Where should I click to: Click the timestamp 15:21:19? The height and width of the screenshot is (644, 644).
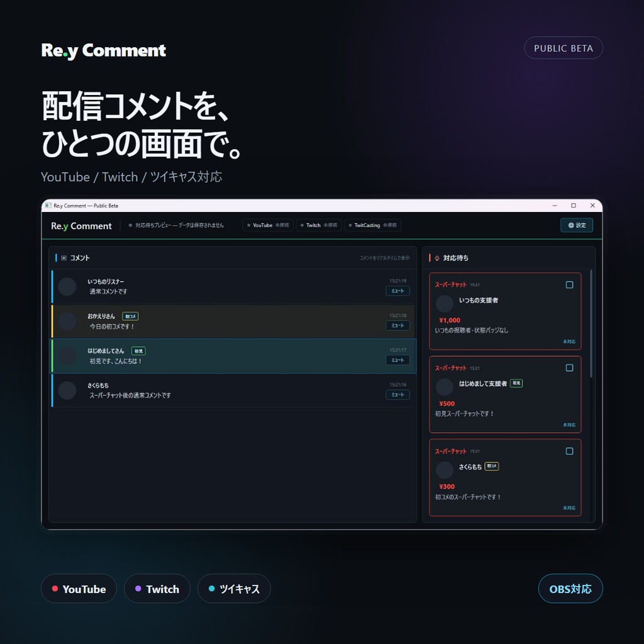click(398, 281)
